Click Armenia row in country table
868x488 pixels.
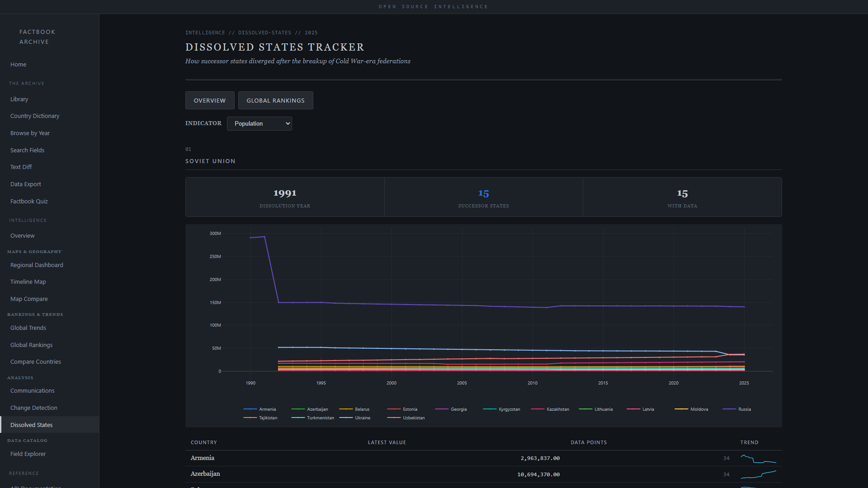coord(203,458)
